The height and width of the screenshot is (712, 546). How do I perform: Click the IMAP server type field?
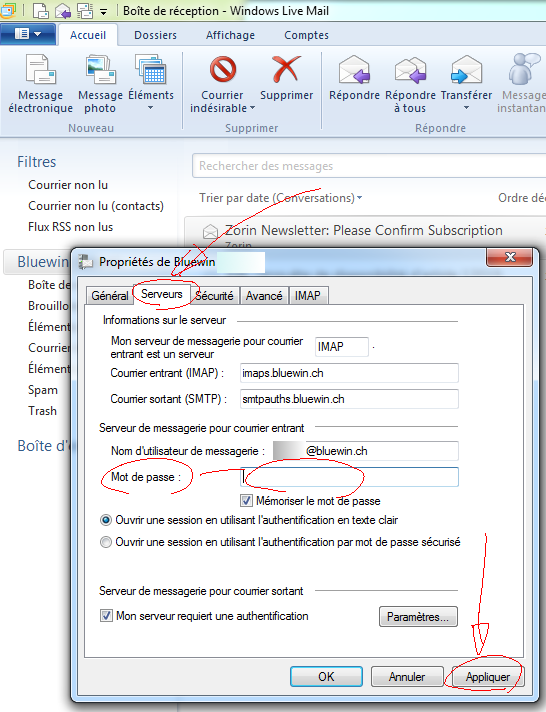tap(342, 347)
